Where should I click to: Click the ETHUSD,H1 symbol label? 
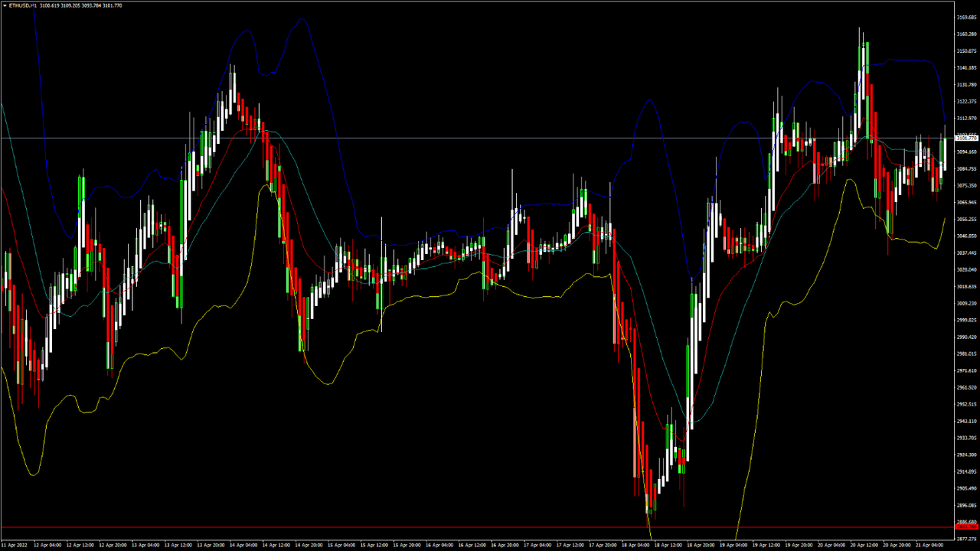23,5
